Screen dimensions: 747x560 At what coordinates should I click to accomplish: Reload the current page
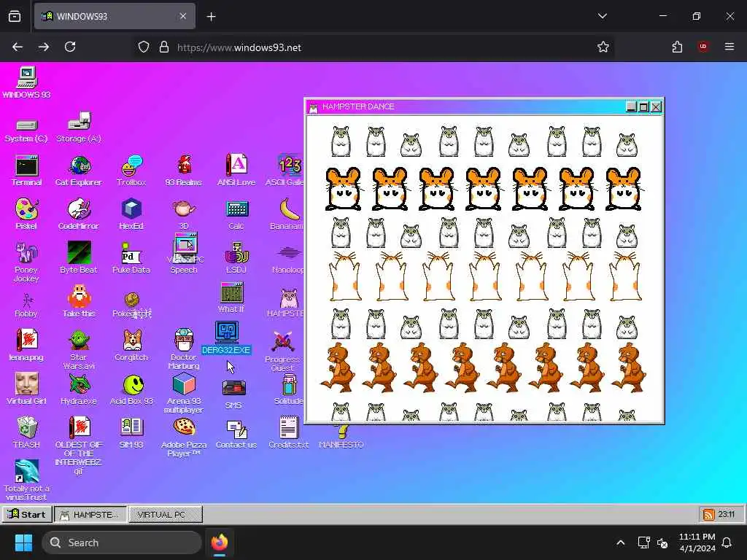(x=70, y=47)
